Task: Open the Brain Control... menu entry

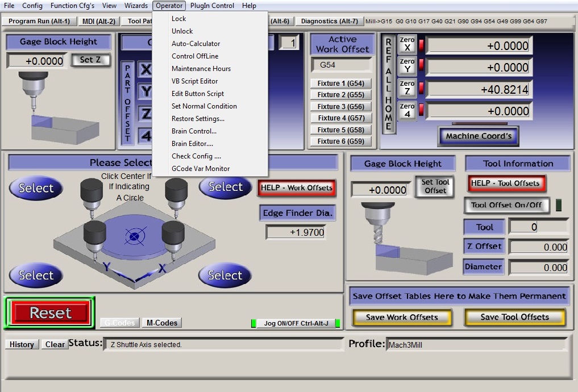Action: 194,131
